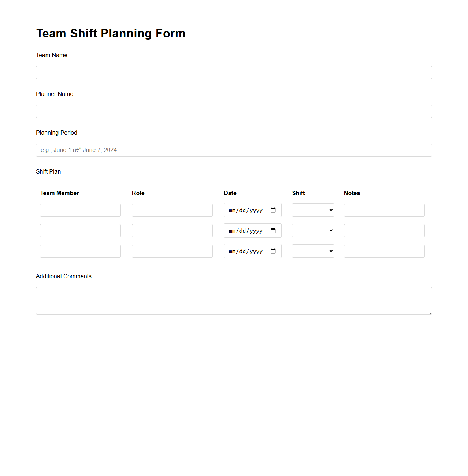
Task: Click the Team Name input field
Action: [x=234, y=72]
